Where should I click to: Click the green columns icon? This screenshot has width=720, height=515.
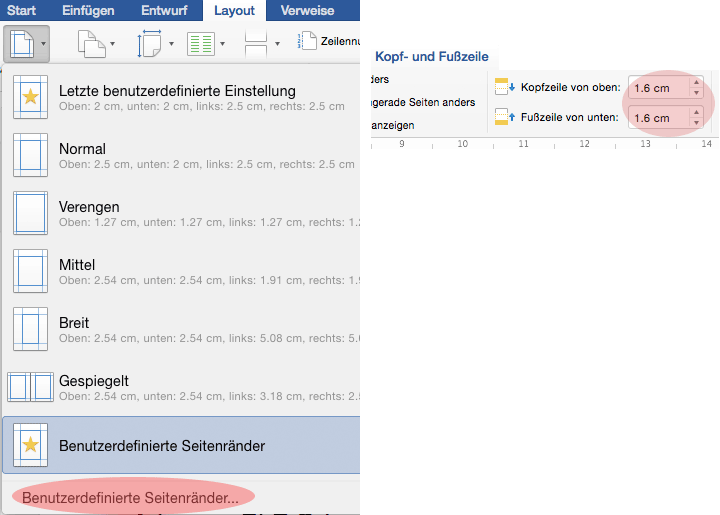click(x=201, y=43)
